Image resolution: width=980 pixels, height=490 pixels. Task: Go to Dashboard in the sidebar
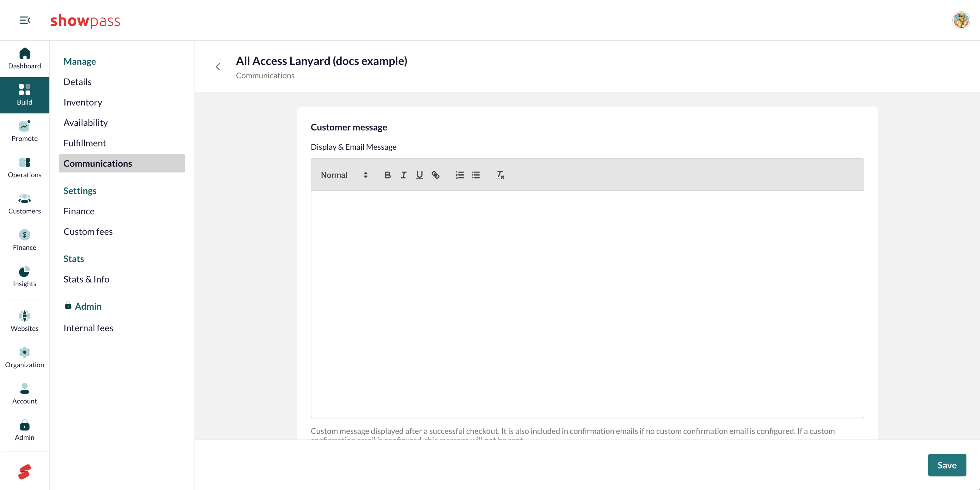[25, 58]
